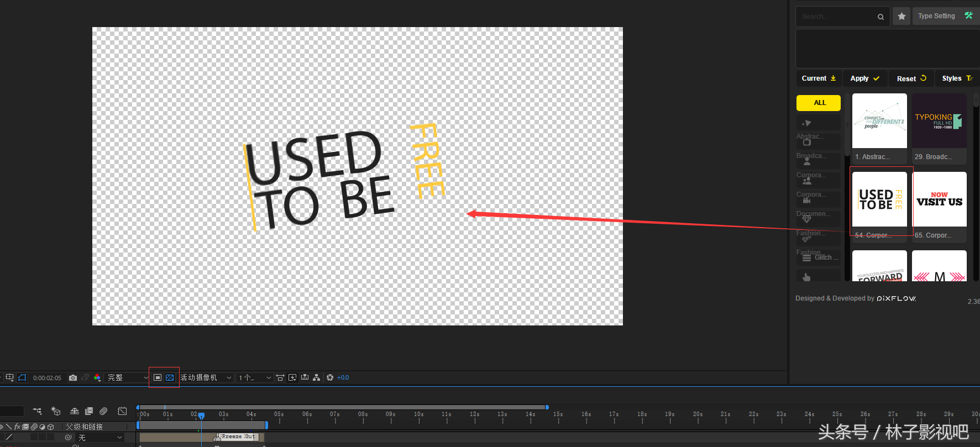Click the blue current-time indicator handle

point(201,416)
